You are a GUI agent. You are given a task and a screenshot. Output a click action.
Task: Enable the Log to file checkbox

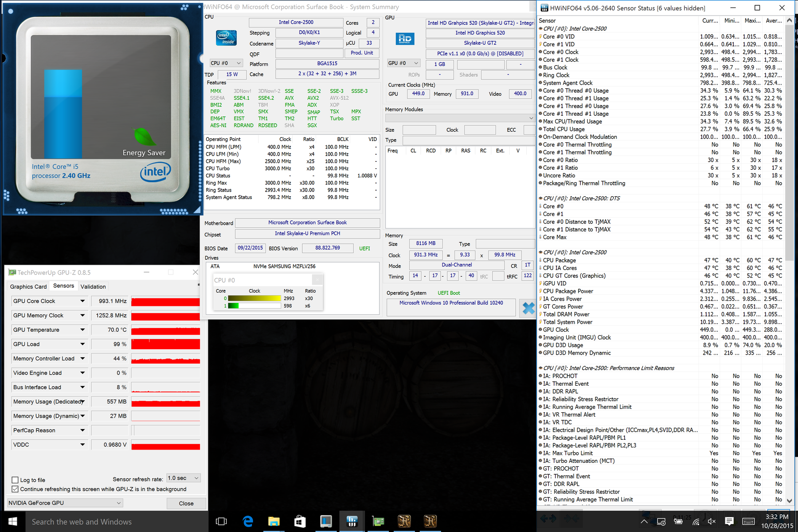15,480
